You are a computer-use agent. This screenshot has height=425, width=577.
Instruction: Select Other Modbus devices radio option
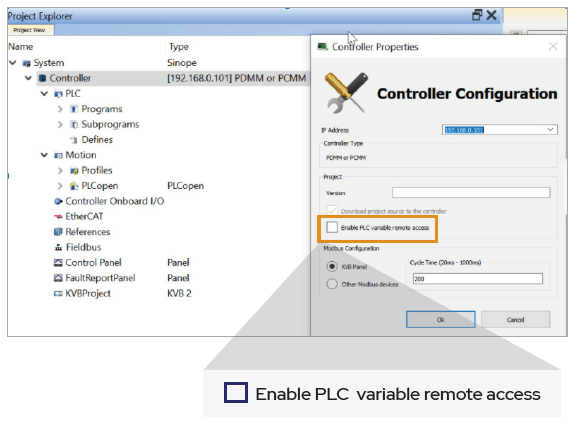[332, 284]
